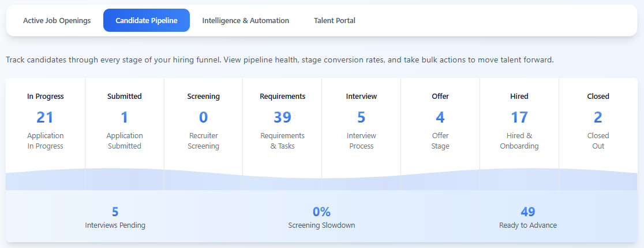Click the Ready to Advance count

click(528, 212)
